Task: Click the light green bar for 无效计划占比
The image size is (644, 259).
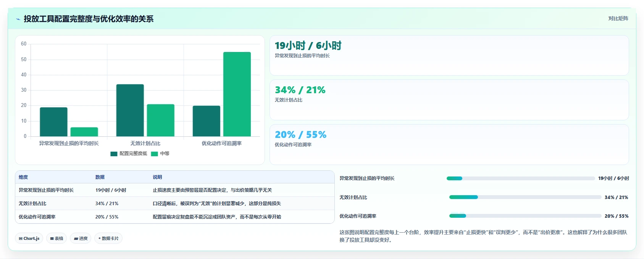Action: pos(160,120)
